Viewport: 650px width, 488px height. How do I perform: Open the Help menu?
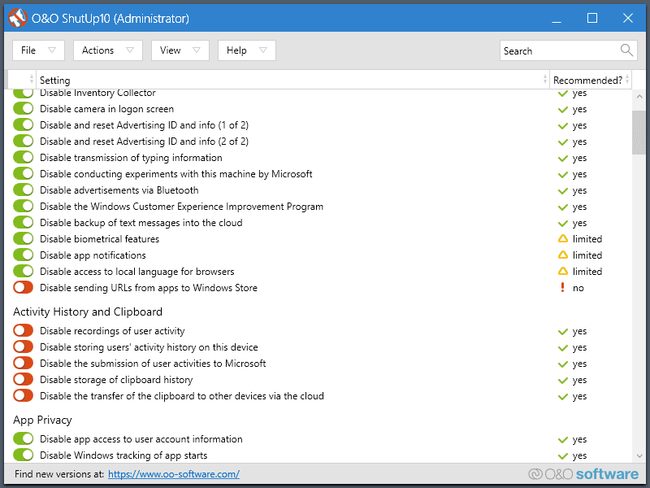247,50
